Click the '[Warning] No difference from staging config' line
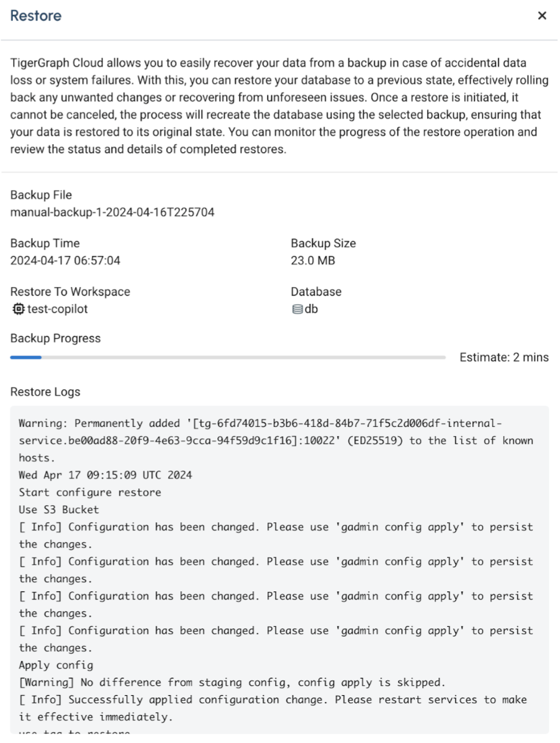The height and width of the screenshot is (743, 560). click(x=232, y=683)
